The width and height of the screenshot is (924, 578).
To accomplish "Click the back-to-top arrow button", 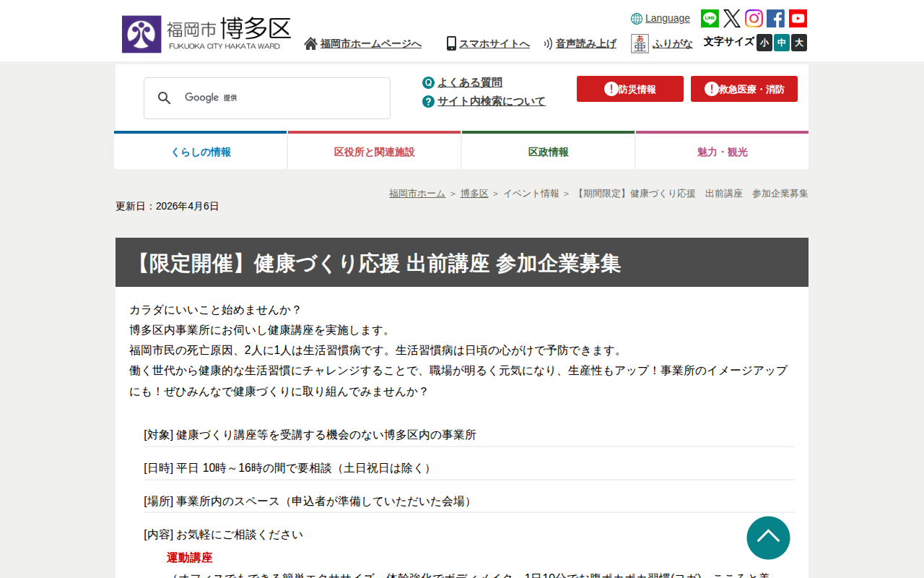I will click(768, 538).
